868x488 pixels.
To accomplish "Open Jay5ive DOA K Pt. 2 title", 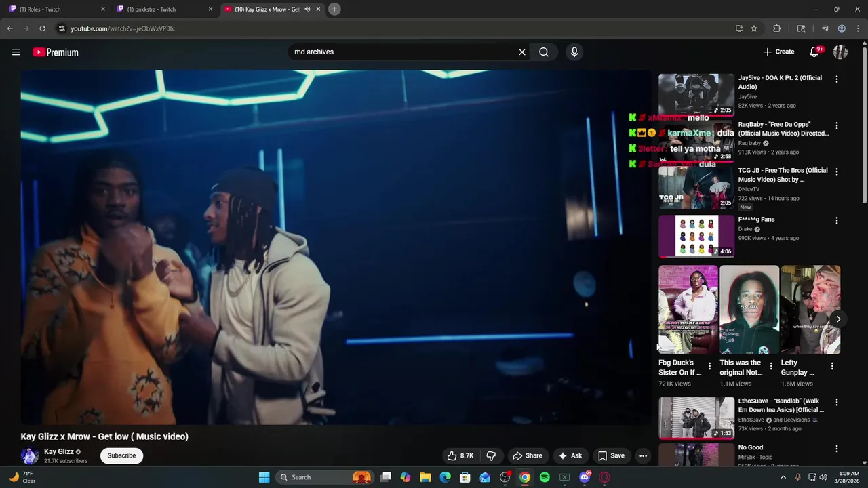I will tap(780, 82).
